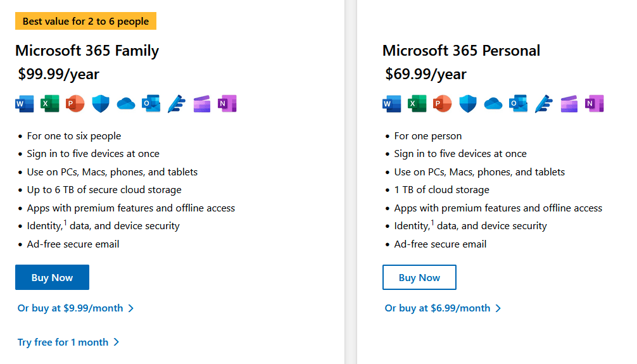Click the Outlook icon under Microsoft 365 Personal
This screenshot has height=364, width=637.
coord(519,104)
